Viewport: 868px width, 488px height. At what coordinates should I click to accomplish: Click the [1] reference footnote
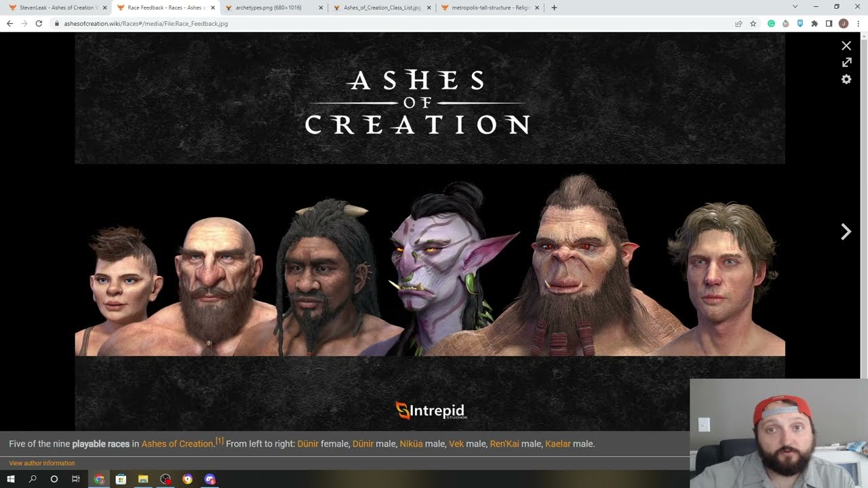tap(220, 441)
